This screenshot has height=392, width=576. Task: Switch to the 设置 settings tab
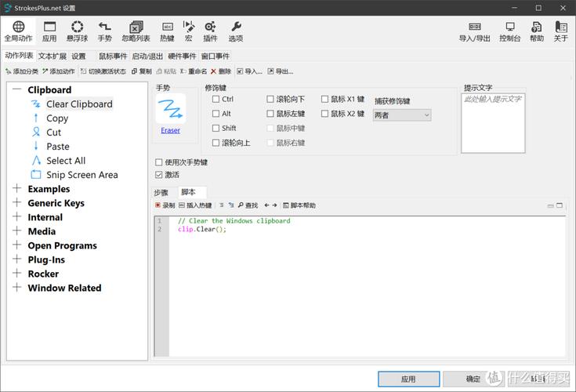point(78,56)
